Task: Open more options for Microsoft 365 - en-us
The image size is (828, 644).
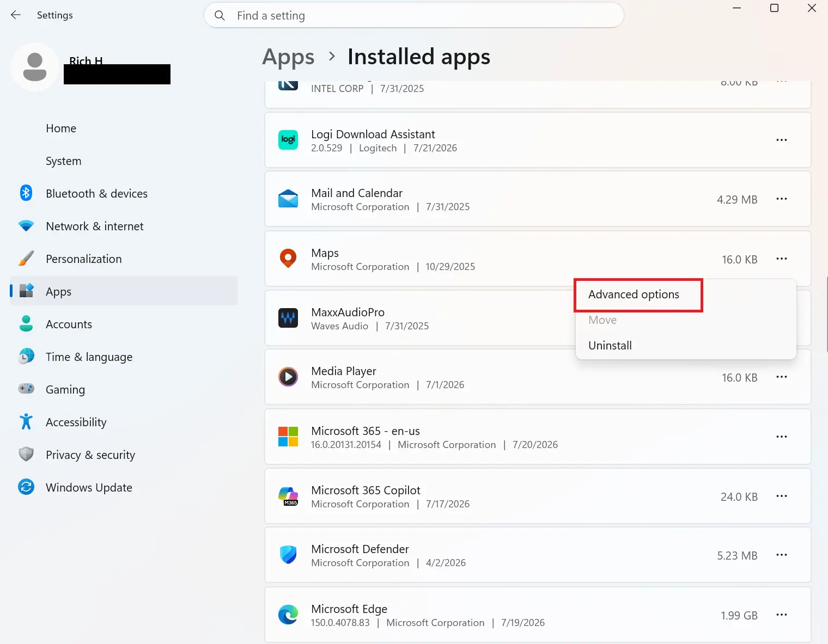Action: [782, 437]
